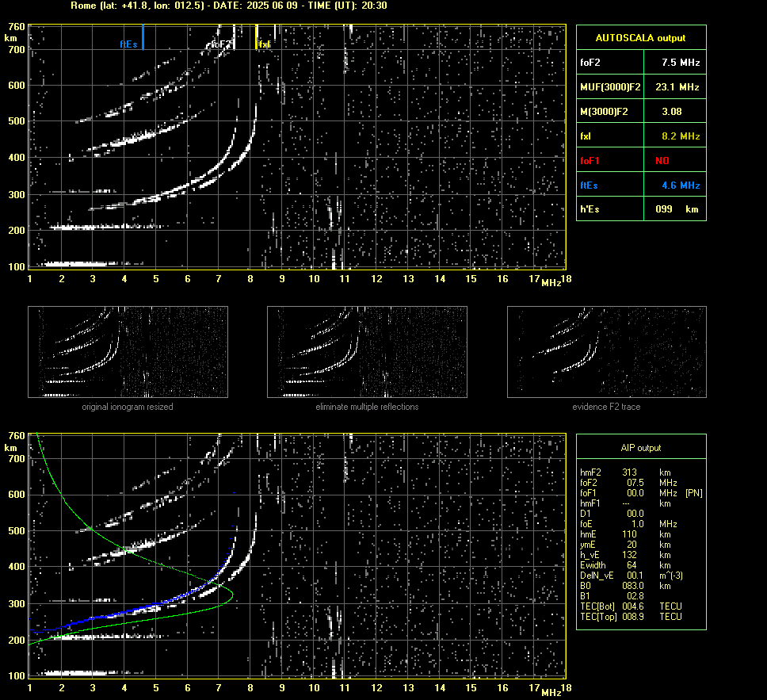Select the blue ftEs marker on the top ionogram
This screenshot has height=700, width=767.
143,37
